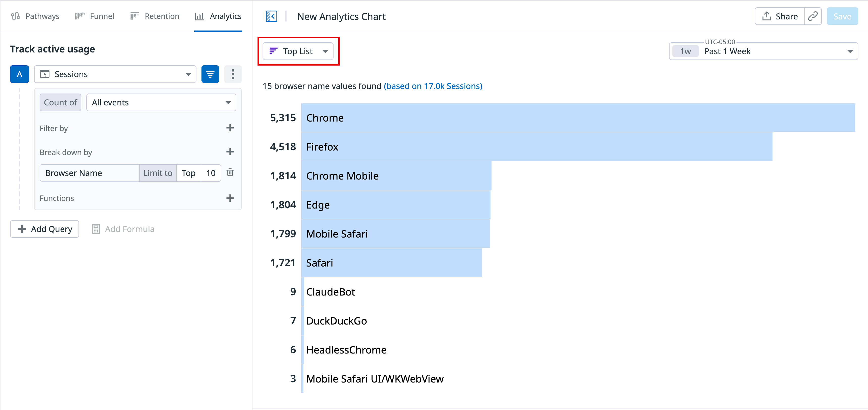Open the Top List visualization dropdown
This screenshot has width=868, height=410.
(298, 51)
